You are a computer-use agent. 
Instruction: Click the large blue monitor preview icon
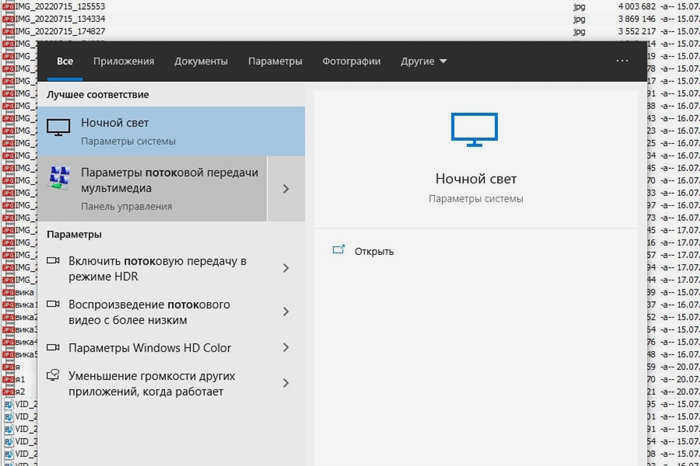click(x=474, y=129)
